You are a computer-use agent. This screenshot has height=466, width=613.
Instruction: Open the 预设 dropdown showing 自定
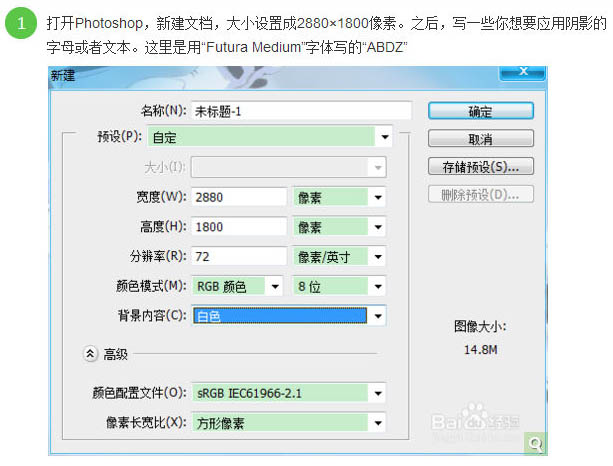[x=270, y=137]
